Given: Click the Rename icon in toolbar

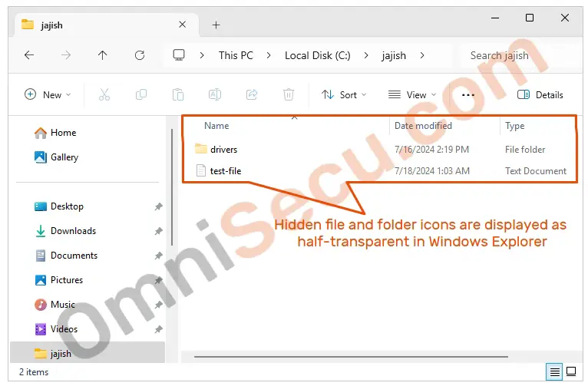Looking at the screenshot, I should 214,94.
